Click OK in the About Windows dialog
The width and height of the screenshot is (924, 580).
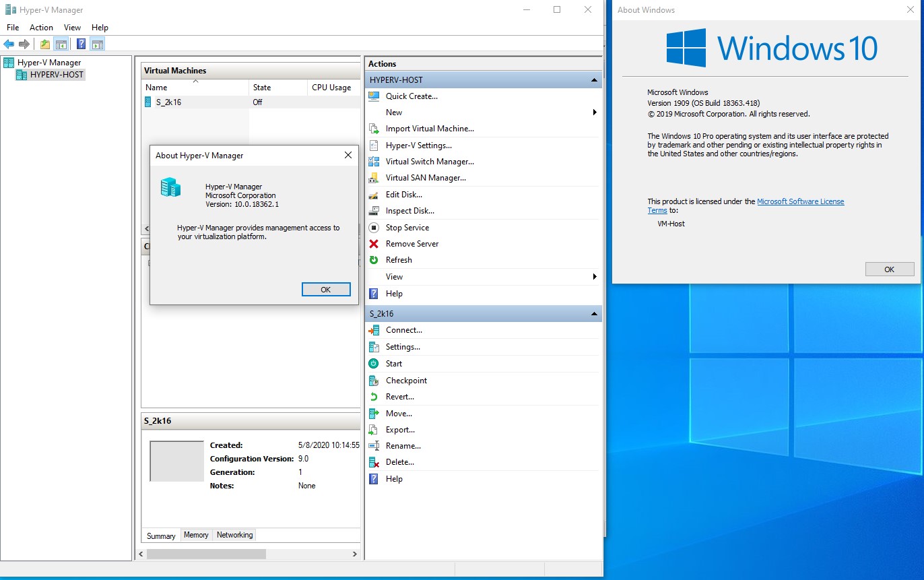[889, 269]
